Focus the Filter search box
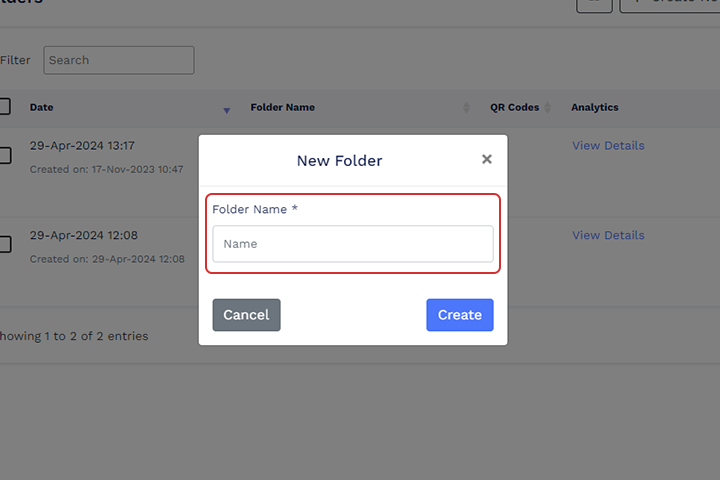The width and height of the screenshot is (720, 480). [x=118, y=60]
